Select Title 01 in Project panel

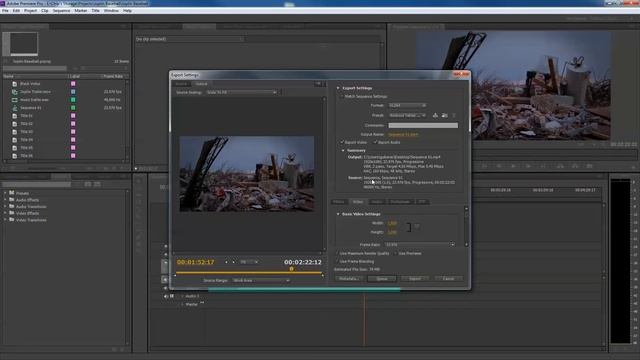click(26, 116)
